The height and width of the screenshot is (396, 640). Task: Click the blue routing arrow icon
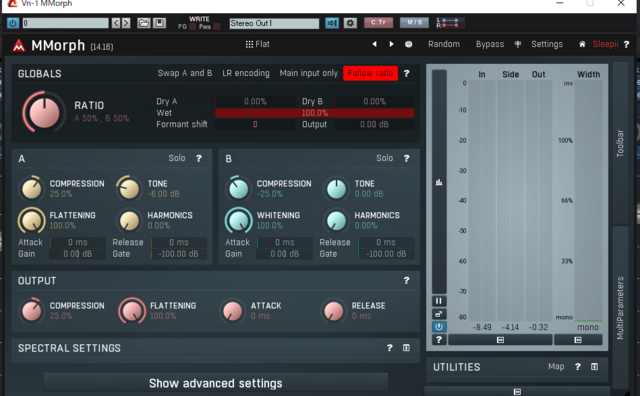pos(332,23)
